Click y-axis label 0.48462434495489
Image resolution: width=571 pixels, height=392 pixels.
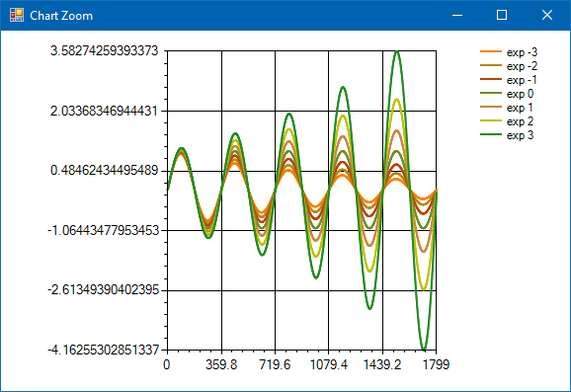tap(104, 171)
